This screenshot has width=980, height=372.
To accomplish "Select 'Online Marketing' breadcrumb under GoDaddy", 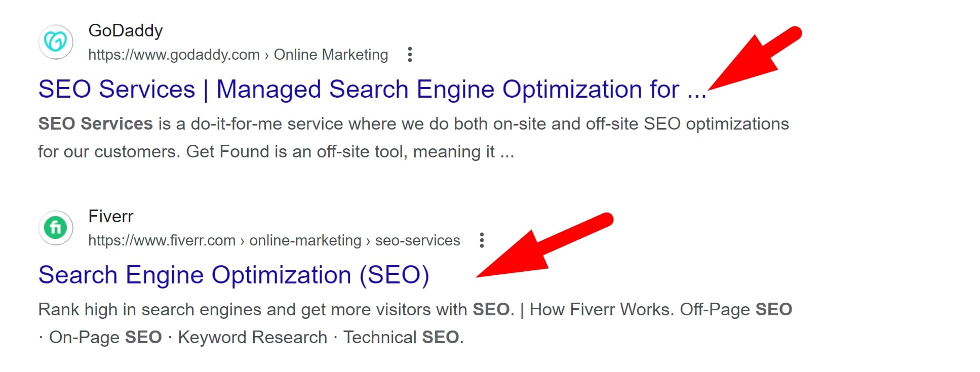I will (x=331, y=55).
